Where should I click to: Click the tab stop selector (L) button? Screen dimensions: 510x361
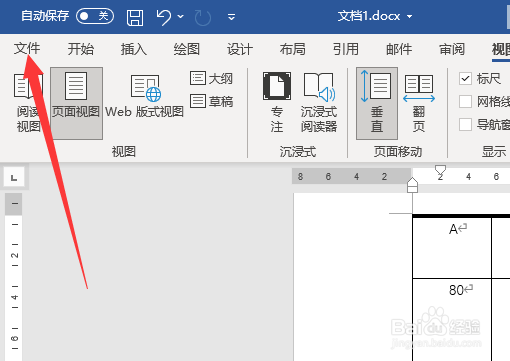pos(14,177)
